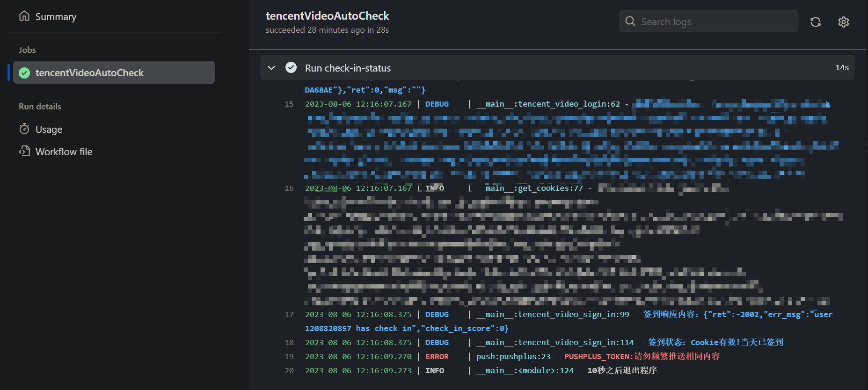Select log line number 19
Image resolution: width=868 pixels, height=390 pixels.
coord(289,357)
